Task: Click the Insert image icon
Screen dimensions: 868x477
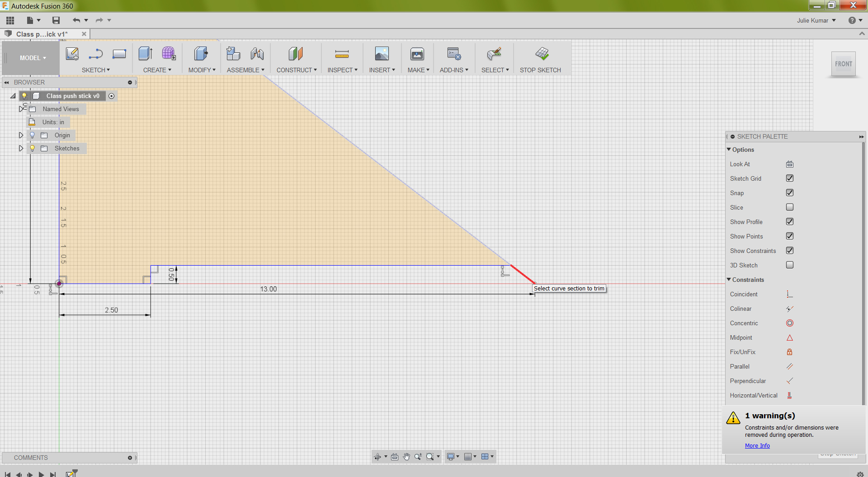Action: [382, 54]
